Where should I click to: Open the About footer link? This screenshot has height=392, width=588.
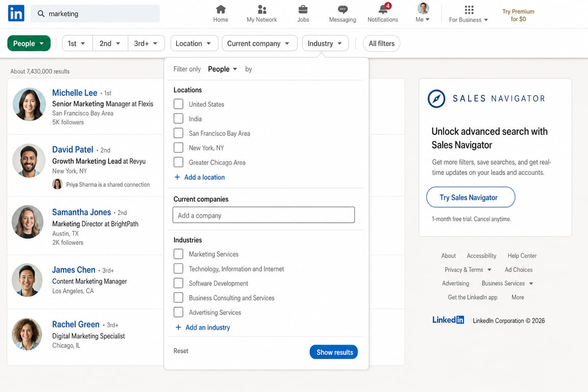[x=449, y=256]
